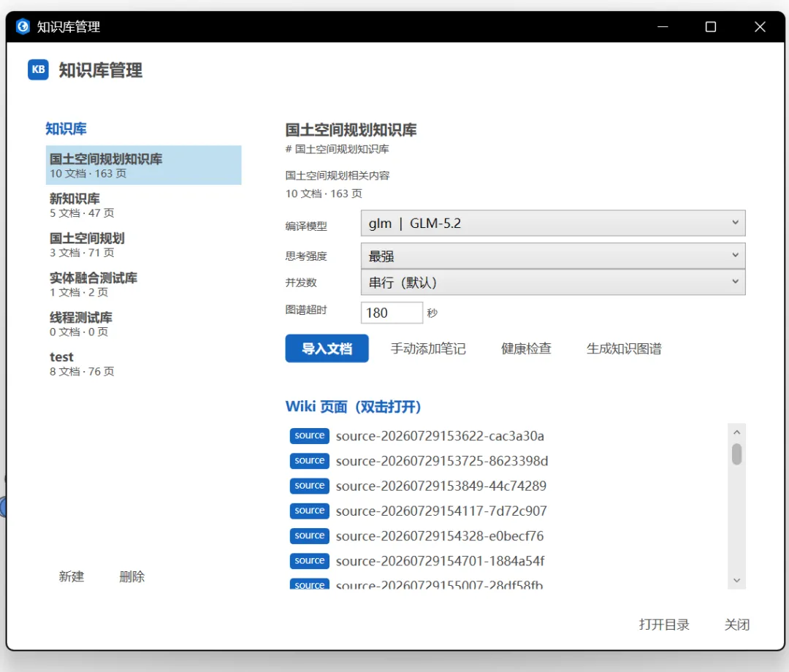Click the 导入文档 button
Image resolution: width=789 pixels, height=672 pixels.
point(327,348)
